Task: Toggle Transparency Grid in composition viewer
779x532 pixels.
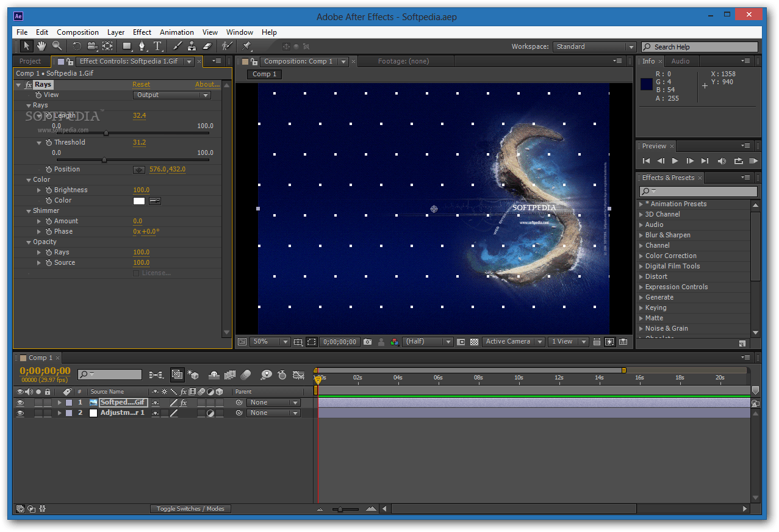Action: click(474, 342)
